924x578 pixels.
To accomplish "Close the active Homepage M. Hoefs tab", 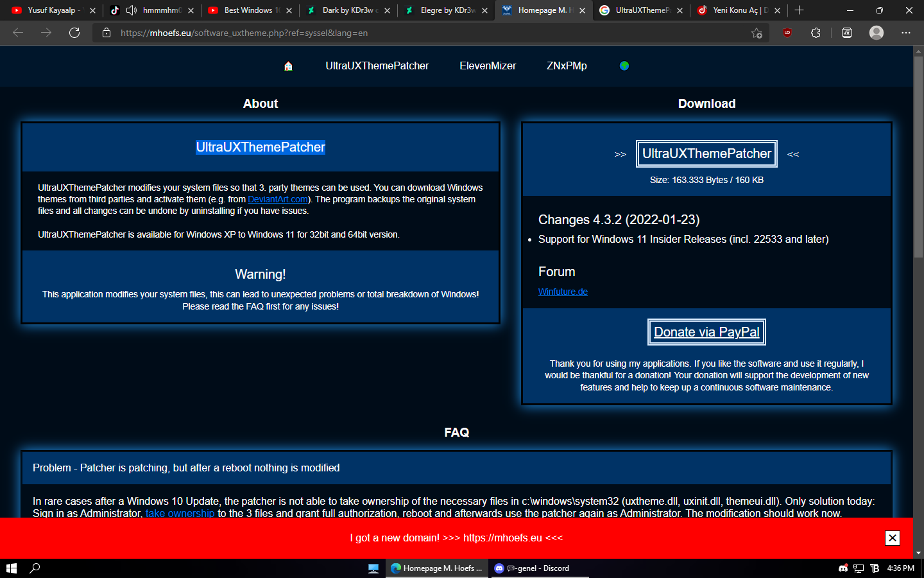I will [582, 10].
